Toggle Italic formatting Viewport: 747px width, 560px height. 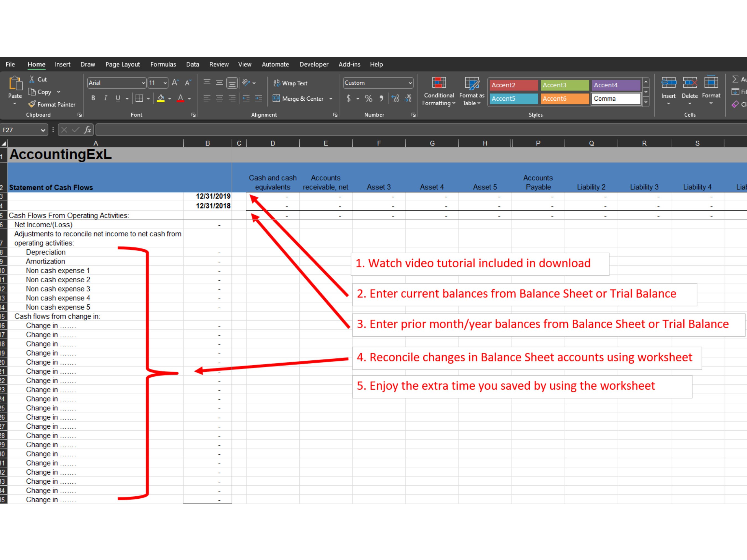106,98
